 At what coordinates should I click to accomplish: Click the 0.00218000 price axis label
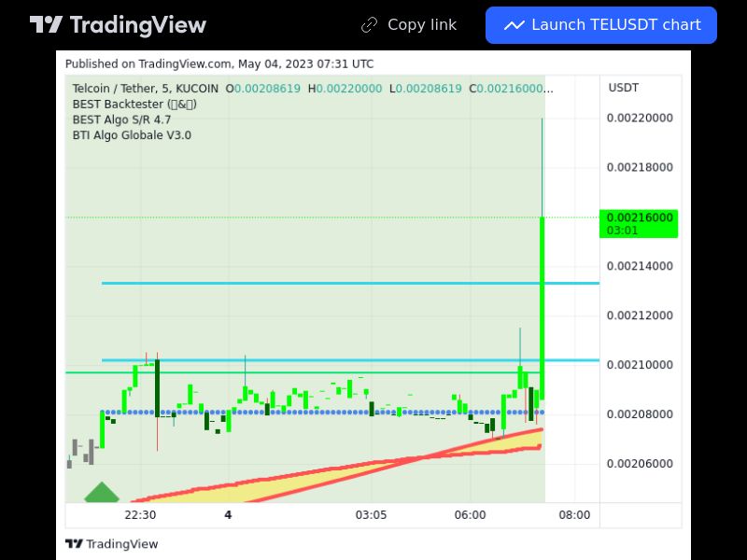click(640, 167)
